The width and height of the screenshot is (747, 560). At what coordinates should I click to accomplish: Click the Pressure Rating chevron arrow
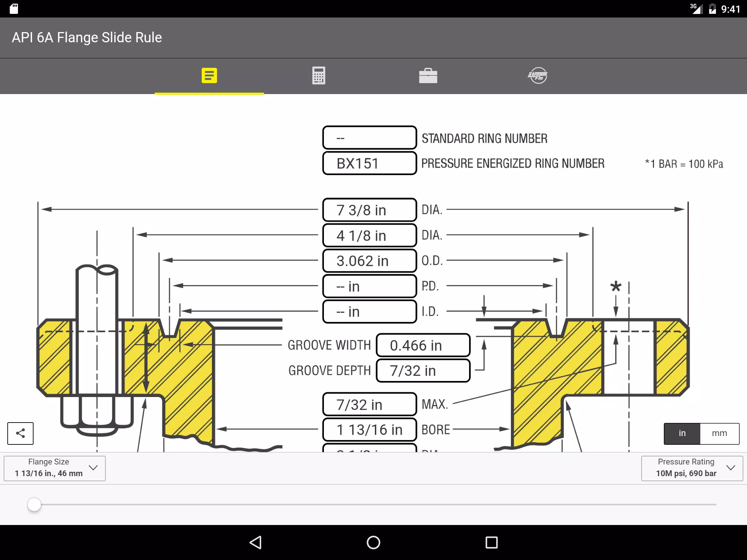731,468
